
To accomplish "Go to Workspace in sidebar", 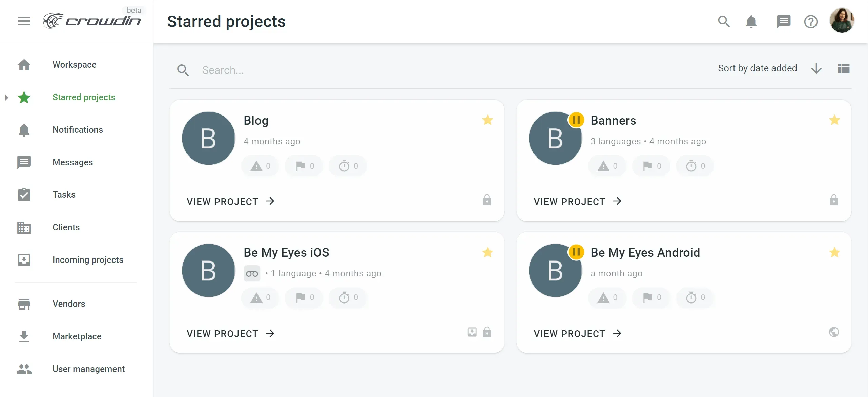I will [x=74, y=65].
